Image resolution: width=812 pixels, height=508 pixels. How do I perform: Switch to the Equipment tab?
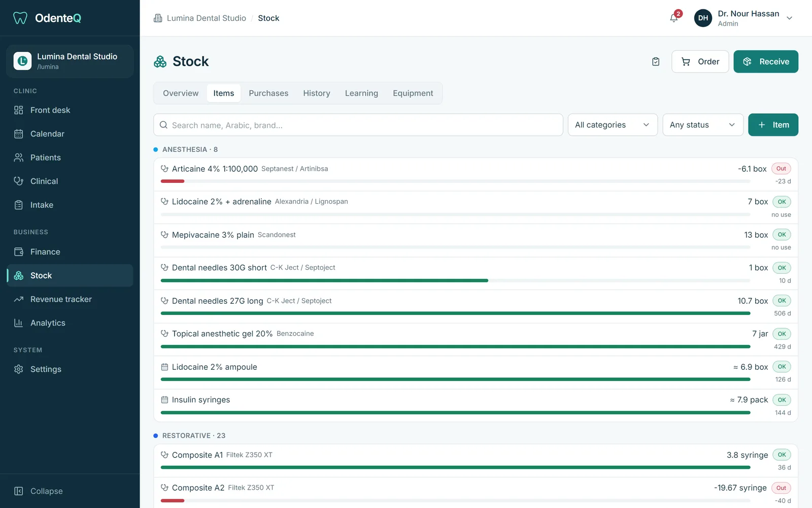tap(413, 93)
